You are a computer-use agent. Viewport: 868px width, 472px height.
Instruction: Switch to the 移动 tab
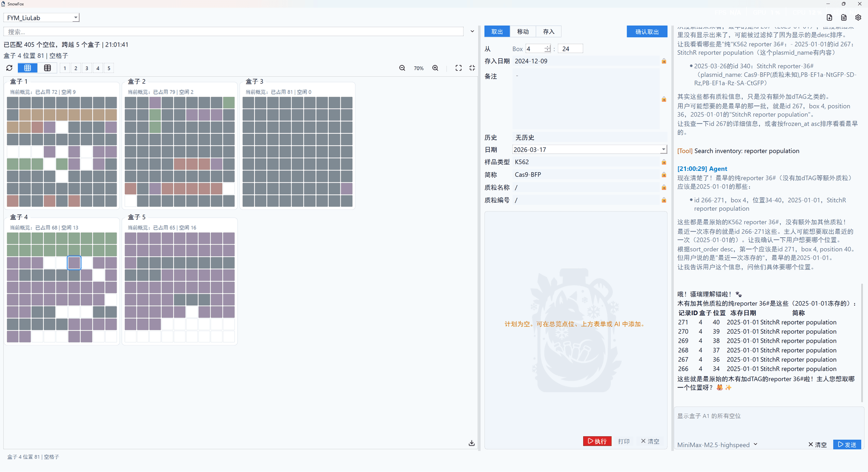coord(523,31)
